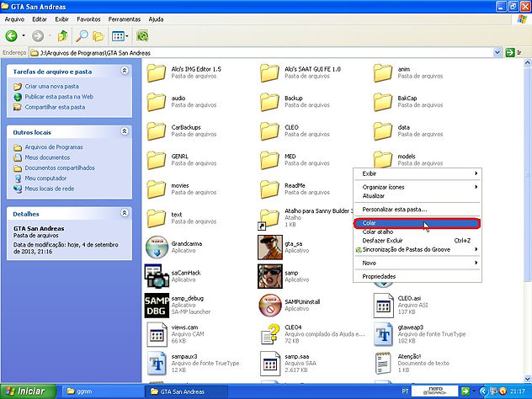The height and width of the screenshot is (399, 532).
Task: Toggle the Folders pane button
Action: pos(98,35)
